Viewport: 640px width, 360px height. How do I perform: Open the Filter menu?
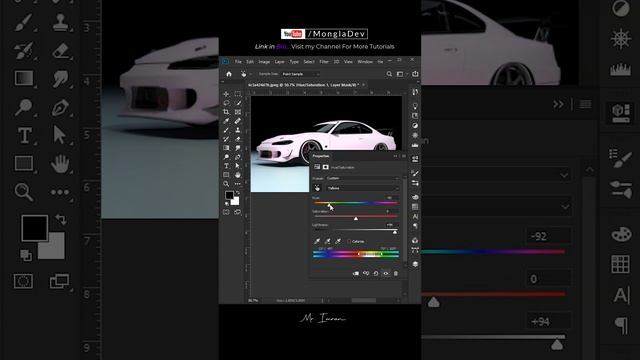tap(324, 62)
